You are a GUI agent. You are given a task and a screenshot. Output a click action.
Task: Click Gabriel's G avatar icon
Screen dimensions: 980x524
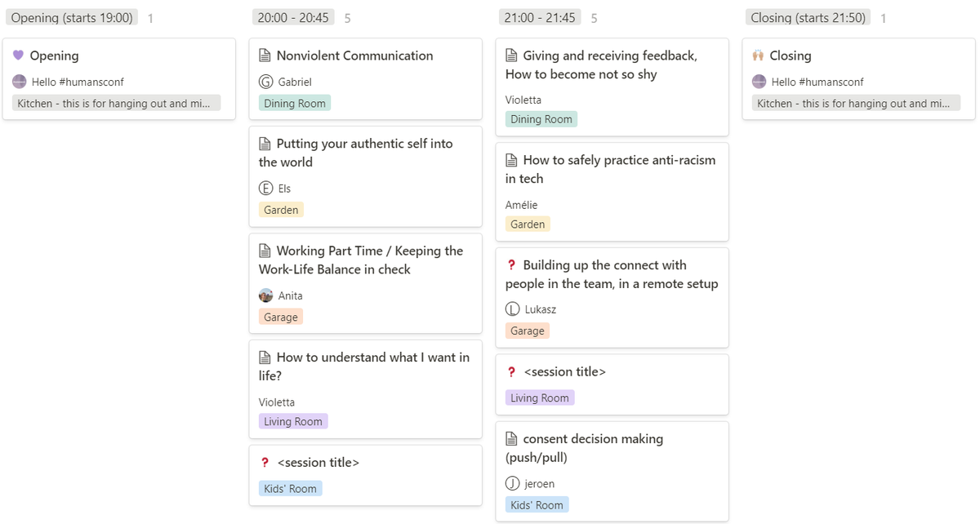265,82
